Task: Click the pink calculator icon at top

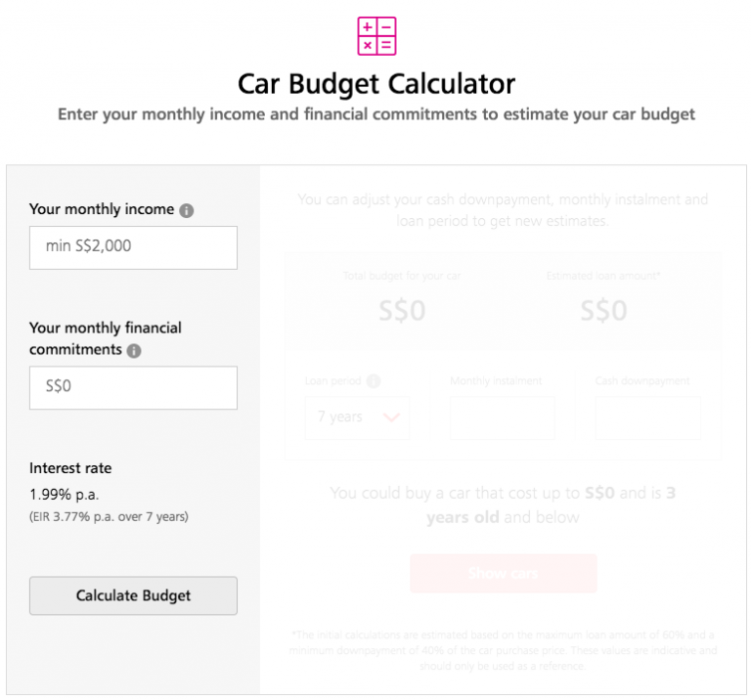Action: pyautogui.click(x=376, y=36)
